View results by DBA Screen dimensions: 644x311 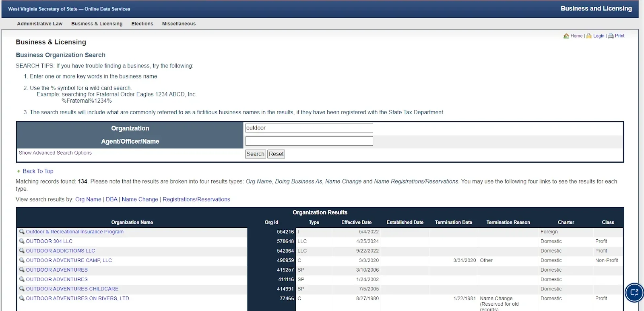pyautogui.click(x=111, y=200)
